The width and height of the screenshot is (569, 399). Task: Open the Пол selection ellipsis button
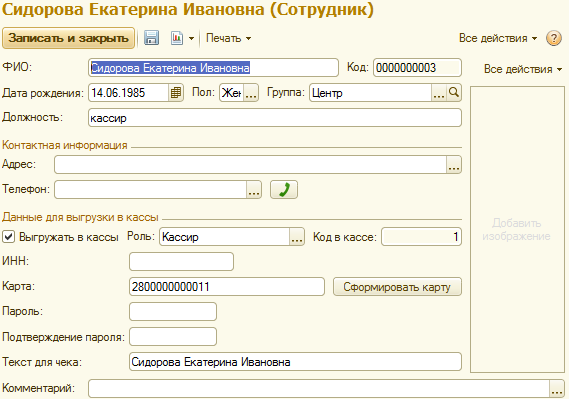[251, 93]
